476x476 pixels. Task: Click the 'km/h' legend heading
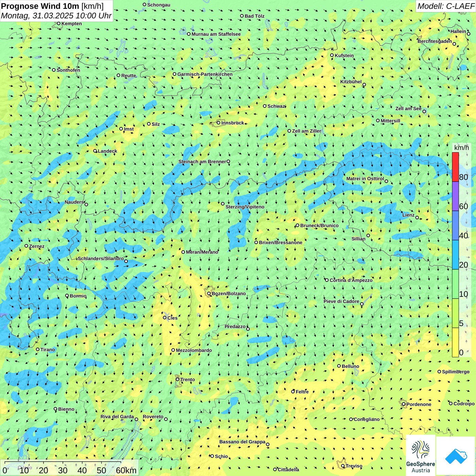[x=461, y=148]
